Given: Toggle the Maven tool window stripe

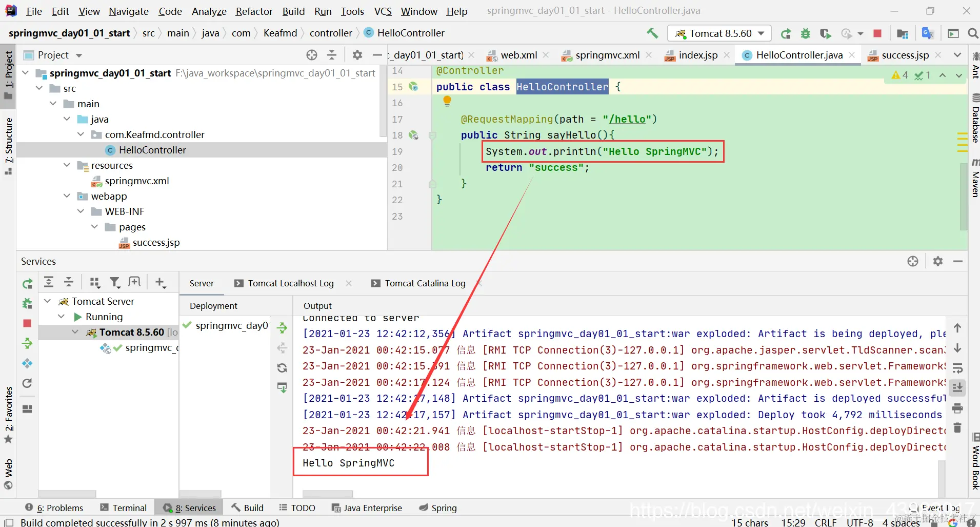Looking at the screenshot, I should pos(975,178).
